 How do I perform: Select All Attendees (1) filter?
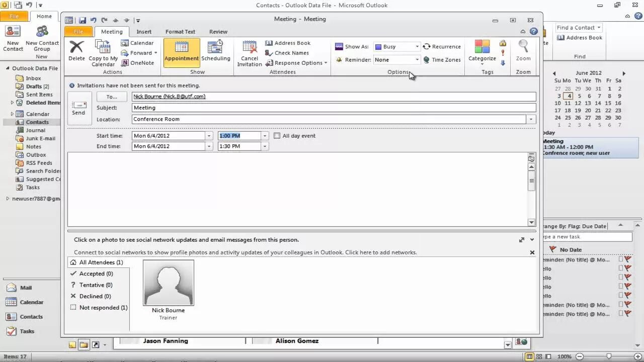click(99, 262)
